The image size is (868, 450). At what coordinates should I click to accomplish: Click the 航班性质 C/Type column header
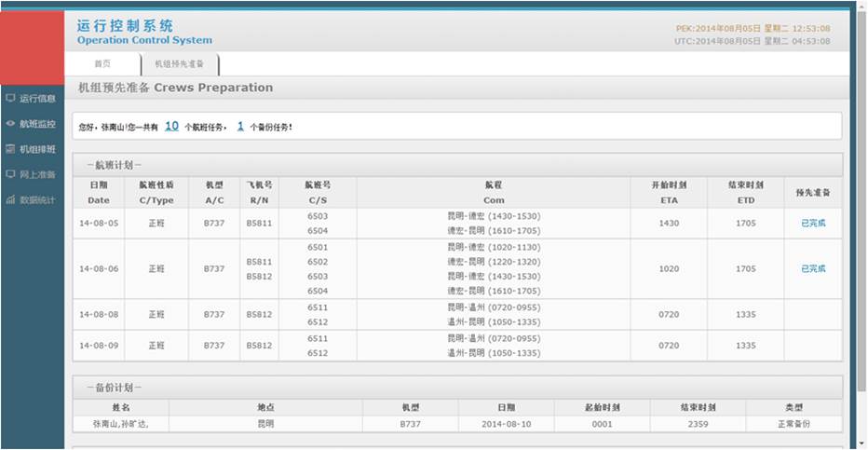point(156,193)
